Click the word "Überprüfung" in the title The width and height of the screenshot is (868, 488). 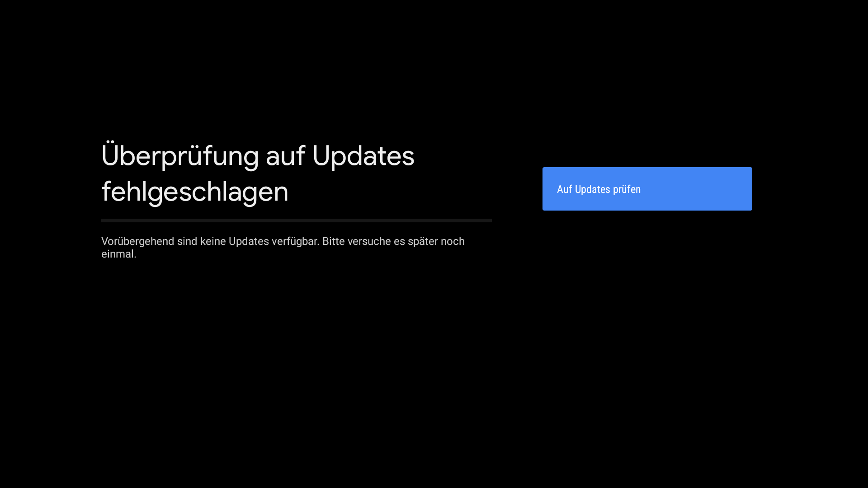point(180,156)
